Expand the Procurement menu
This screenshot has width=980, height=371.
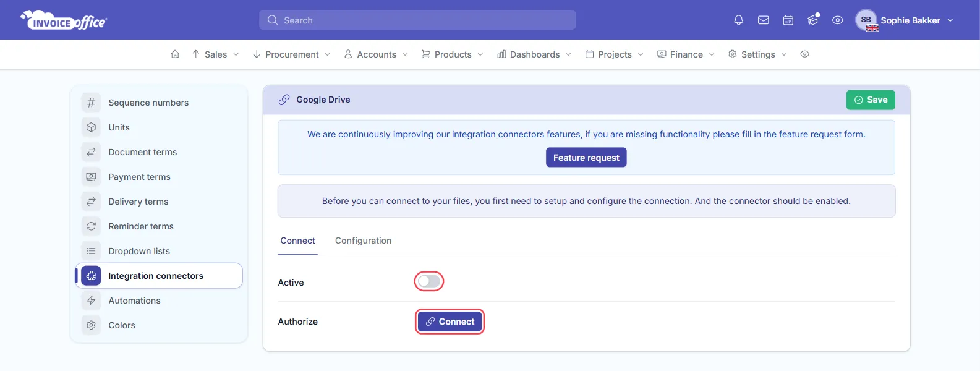(292, 54)
